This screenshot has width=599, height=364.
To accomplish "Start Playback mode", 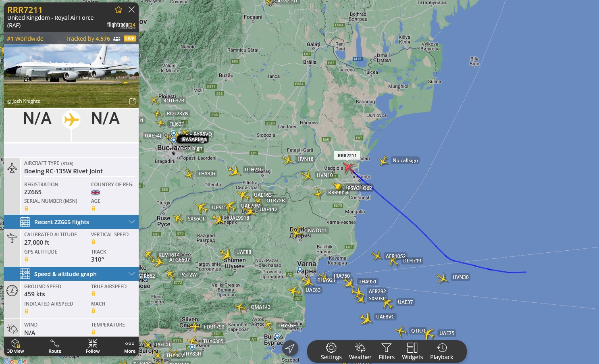I will click(441, 352).
